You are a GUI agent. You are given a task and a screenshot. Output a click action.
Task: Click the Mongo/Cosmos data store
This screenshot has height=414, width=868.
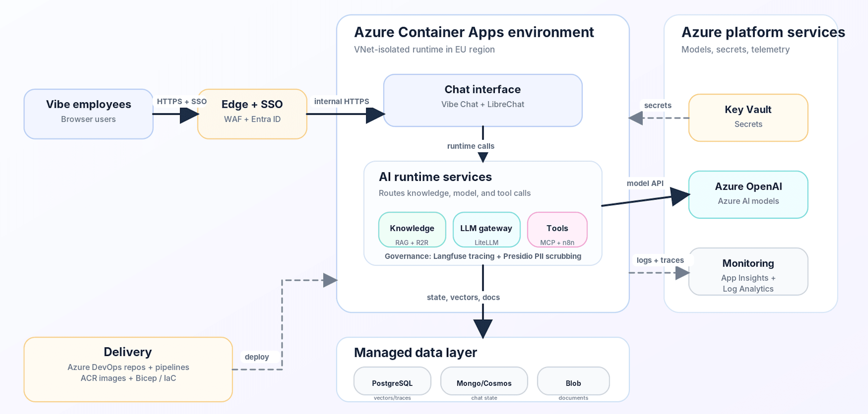click(484, 381)
